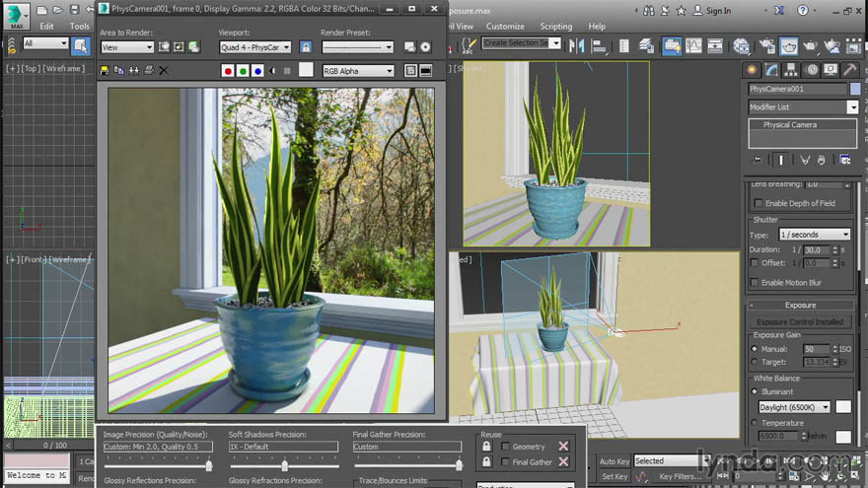Open the Help menu
The width and height of the screenshot is (868, 488).
[597, 26]
